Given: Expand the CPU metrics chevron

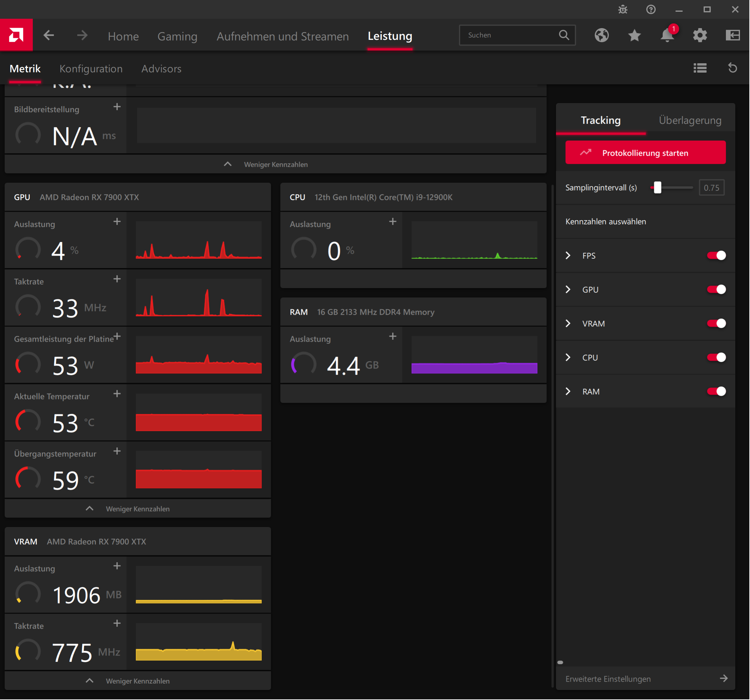Looking at the screenshot, I should [x=568, y=357].
